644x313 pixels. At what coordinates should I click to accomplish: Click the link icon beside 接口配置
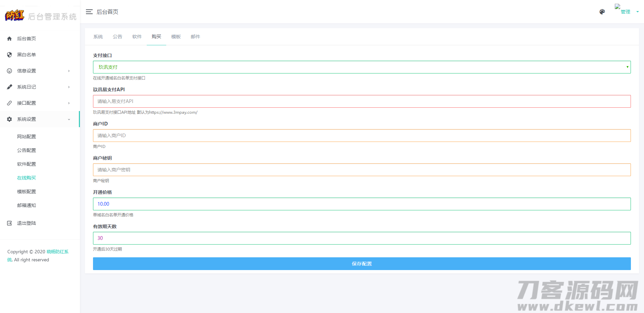click(9, 103)
